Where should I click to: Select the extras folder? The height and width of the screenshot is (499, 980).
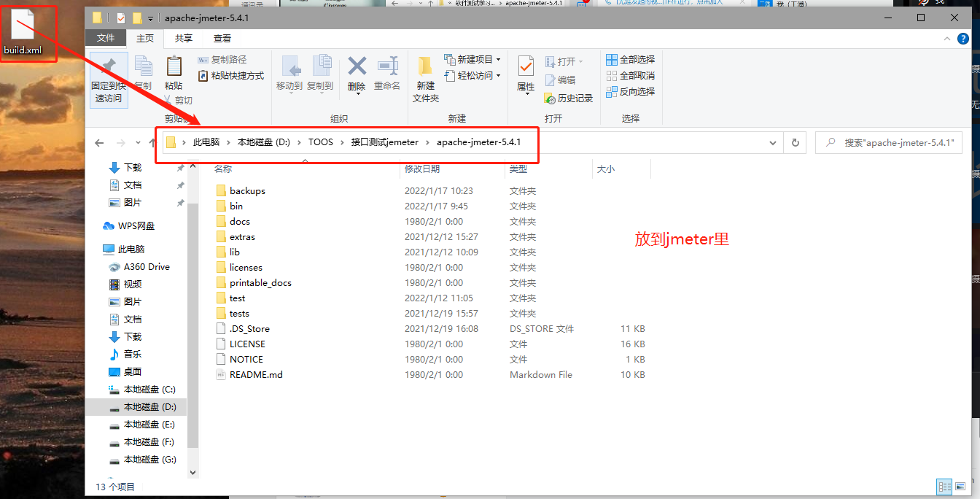[x=242, y=236]
